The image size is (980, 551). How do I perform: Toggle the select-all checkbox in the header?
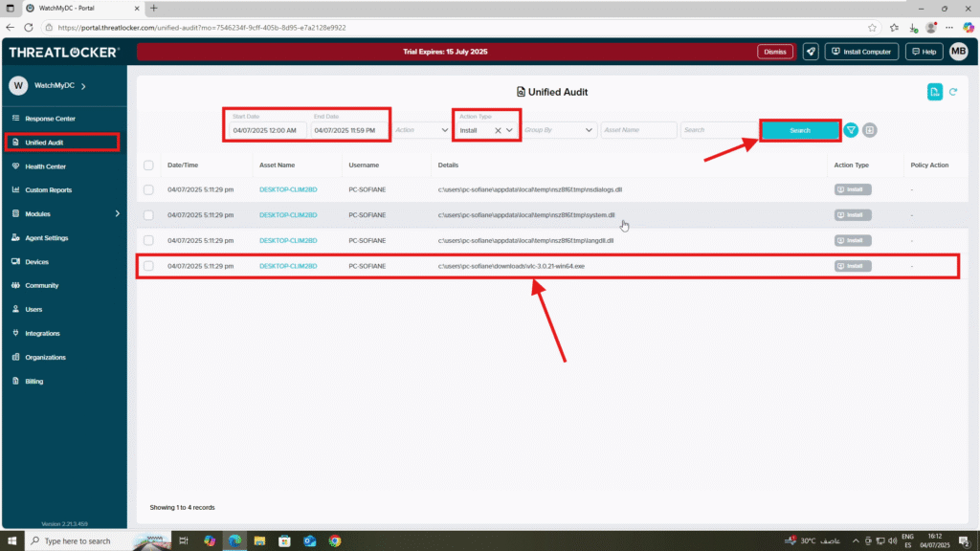click(x=148, y=165)
